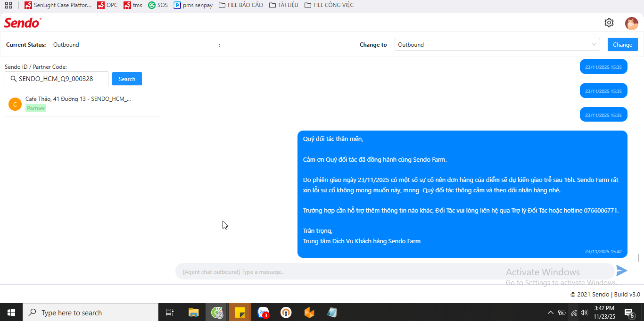
Task: Open the tms bookmark
Action: (133, 5)
